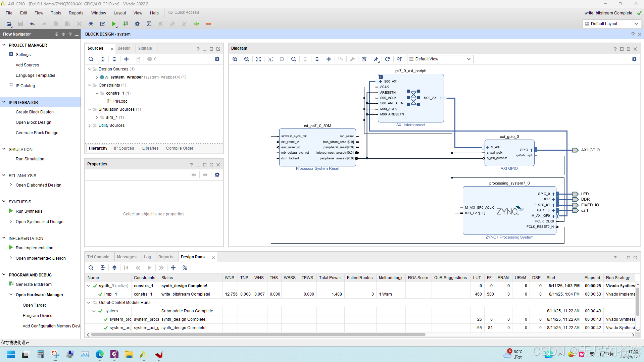Open the Flow menu
The width and height of the screenshot is (644, 362).
pyautogui.click(x=39, y=13)
